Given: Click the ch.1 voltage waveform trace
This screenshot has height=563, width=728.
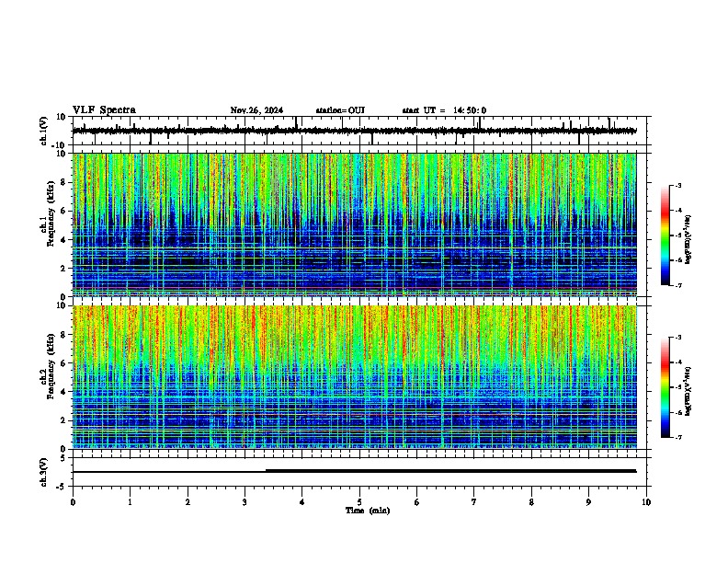Looking at the screenshot, I should tap(354, 131).
